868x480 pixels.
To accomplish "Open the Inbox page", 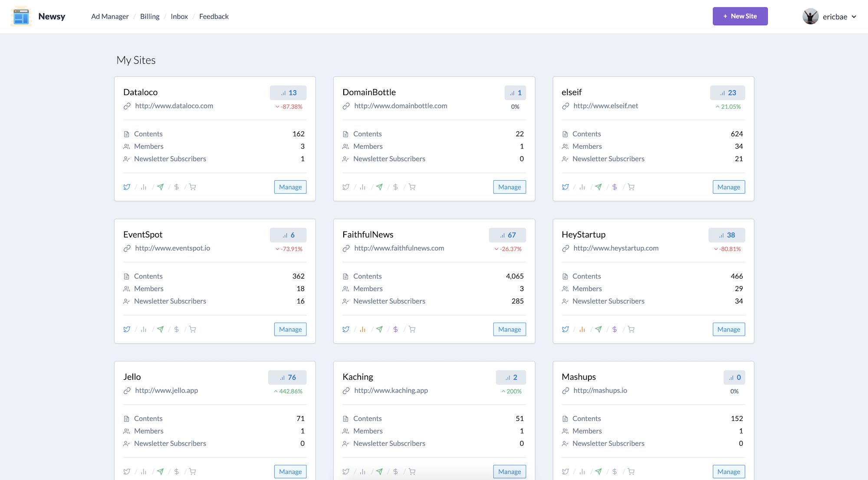I will pos(179,17).
